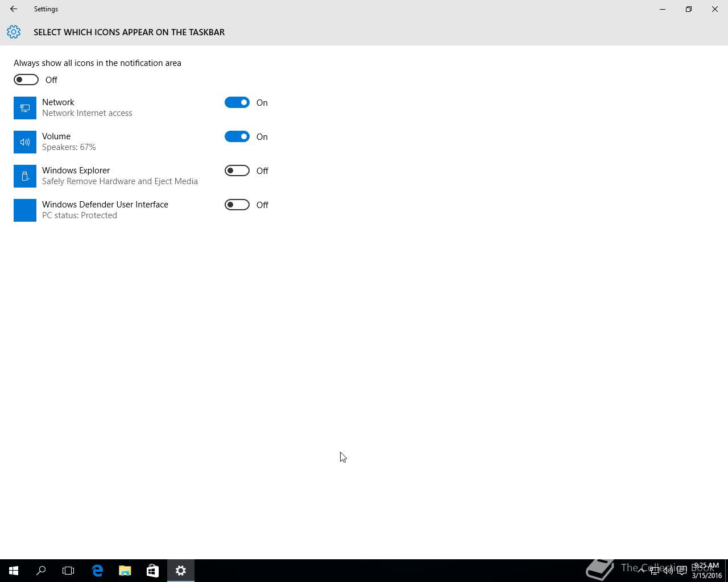Open taskbar Search magnifier
This screenshot has height=582, width=728.
click(x=41, y=571)
